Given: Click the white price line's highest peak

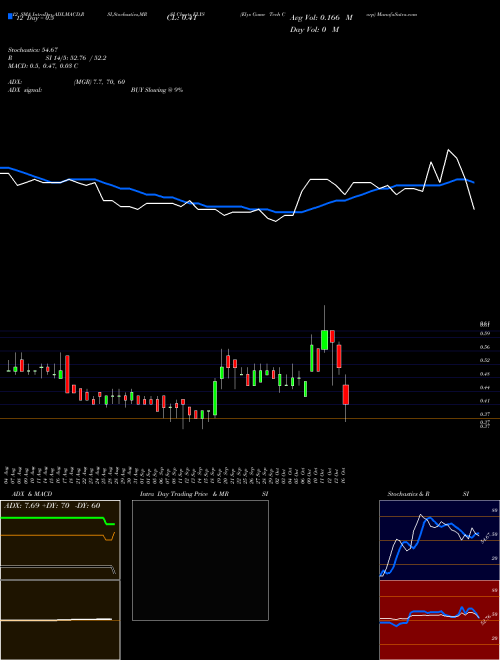Looking at the screenshot, I should 448,150.
